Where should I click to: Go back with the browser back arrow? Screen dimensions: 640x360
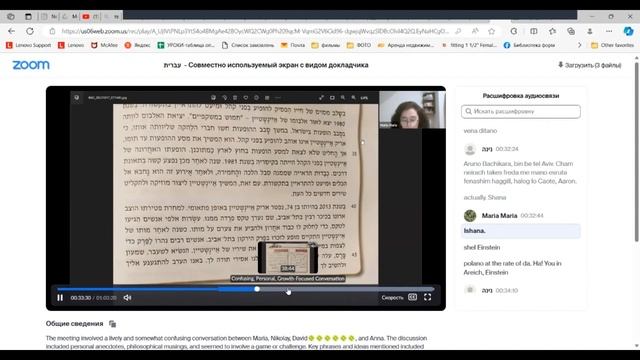(11, 31)
